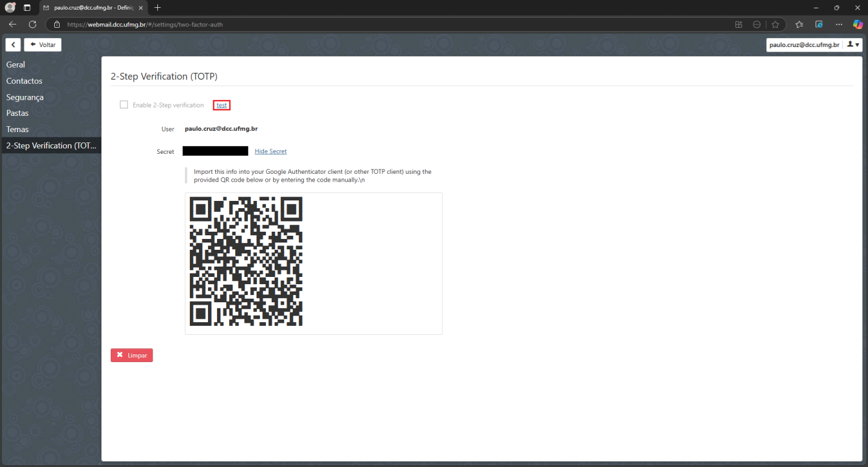
Task: Reload the webmail page
Action: 33,25
